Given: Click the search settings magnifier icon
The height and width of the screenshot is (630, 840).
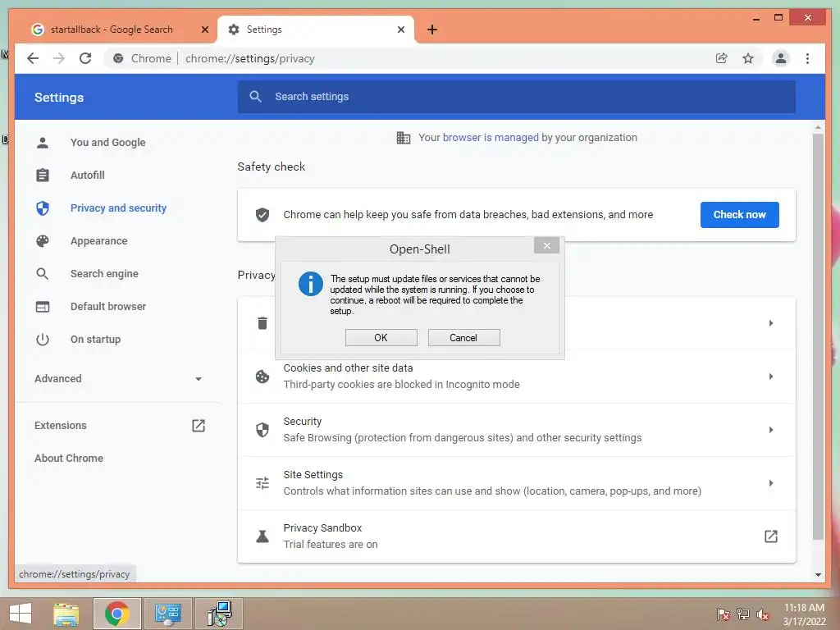Looking at the screenshot, I should pos(256,97).
